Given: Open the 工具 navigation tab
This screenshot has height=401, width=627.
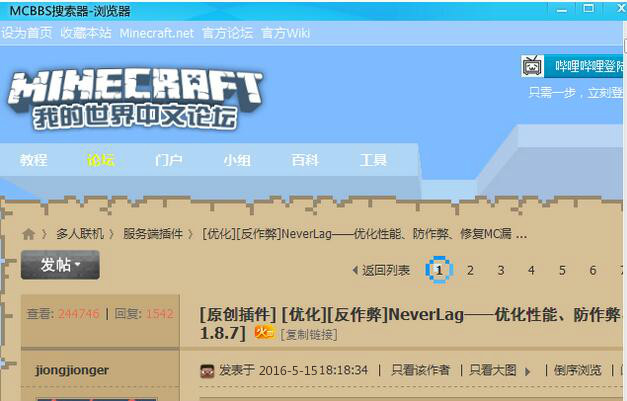Looking at the screenshot, I should pos(373,160).
